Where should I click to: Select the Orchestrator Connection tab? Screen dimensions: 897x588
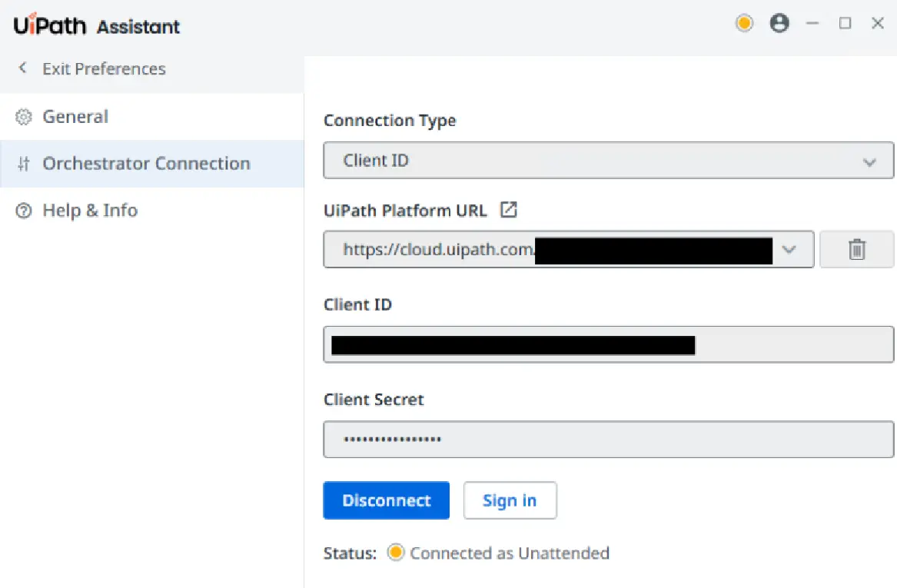pyautogui.click(x=151, y=164)
